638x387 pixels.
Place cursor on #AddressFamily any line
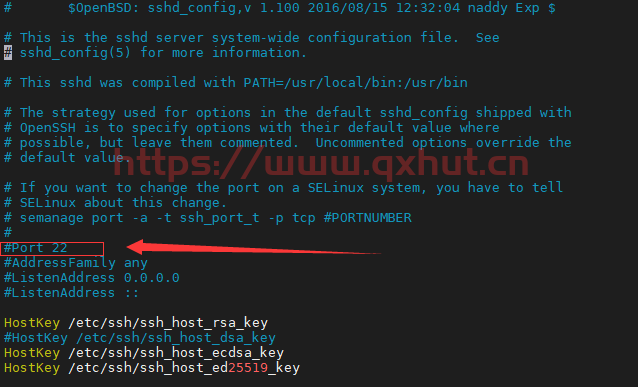click(x=76, y=263)
